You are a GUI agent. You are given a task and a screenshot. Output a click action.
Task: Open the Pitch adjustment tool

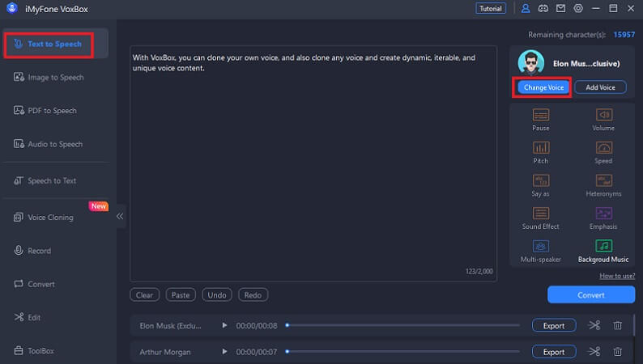(540, 152)
